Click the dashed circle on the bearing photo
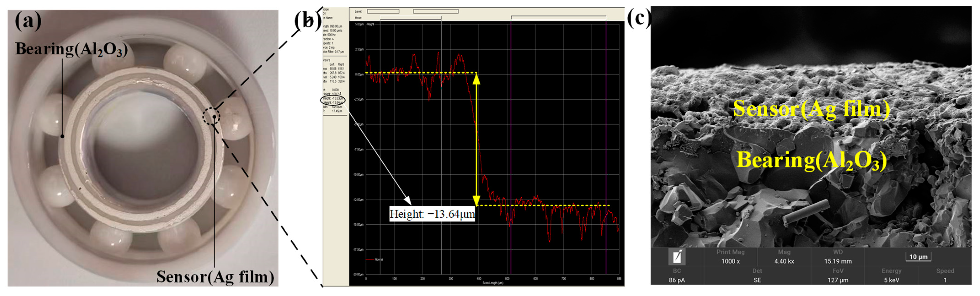Viewport: 980px width, 296px height. pyautogui.click(x=211, y=116)
